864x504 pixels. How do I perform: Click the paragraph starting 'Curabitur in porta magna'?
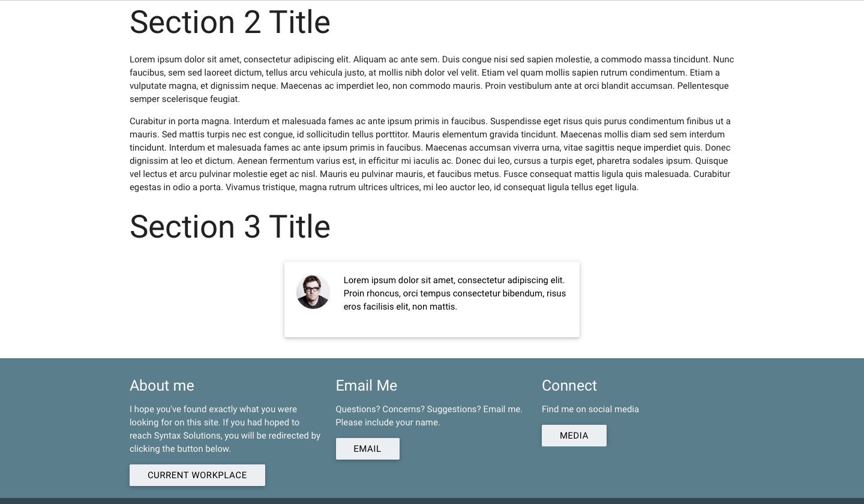pyautogui.click(x=432, y=154)
